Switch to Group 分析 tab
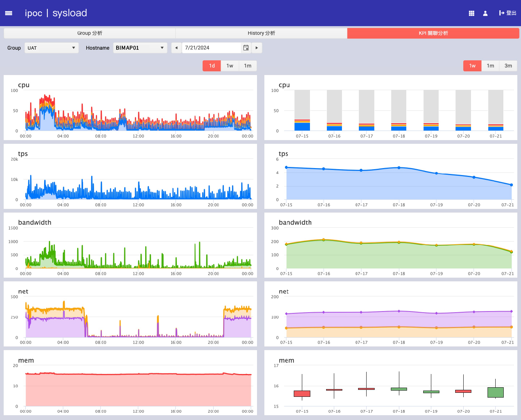Screen dimensions: 521x420 (90, 33)
